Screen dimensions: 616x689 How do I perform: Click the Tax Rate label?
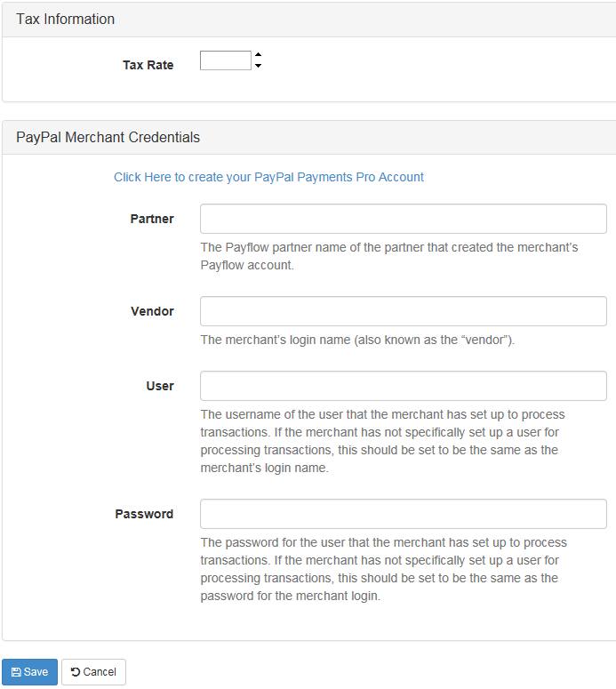pos(148,65)
